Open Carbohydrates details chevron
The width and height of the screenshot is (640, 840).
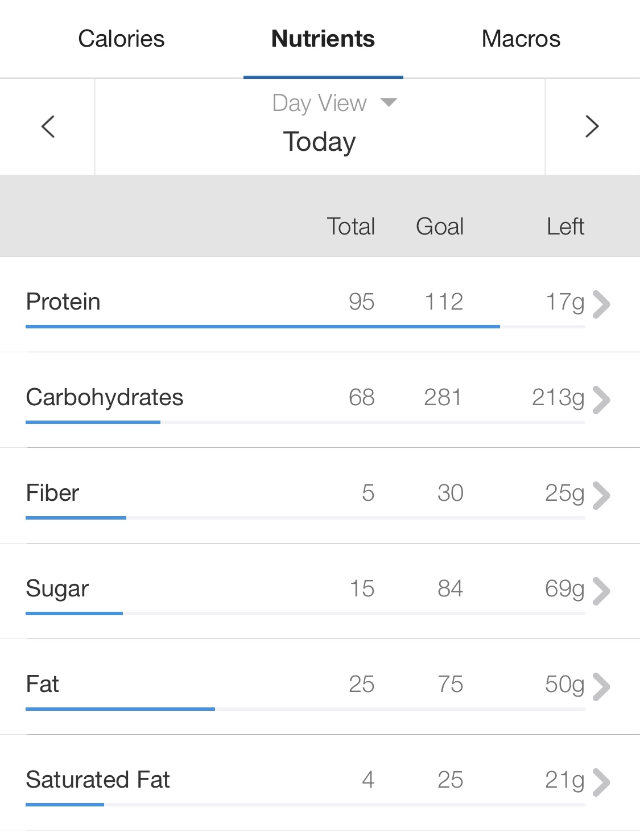click(601, 400)
